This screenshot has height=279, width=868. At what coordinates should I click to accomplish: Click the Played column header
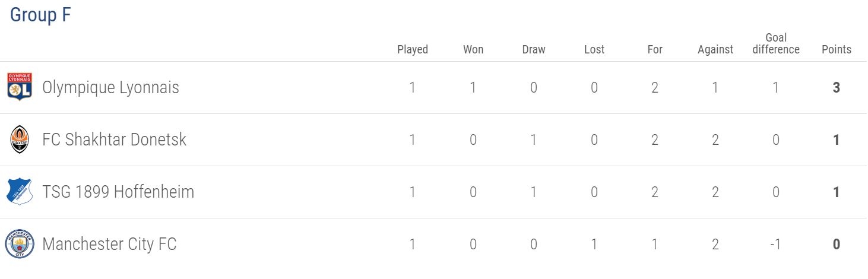(413, 49)
